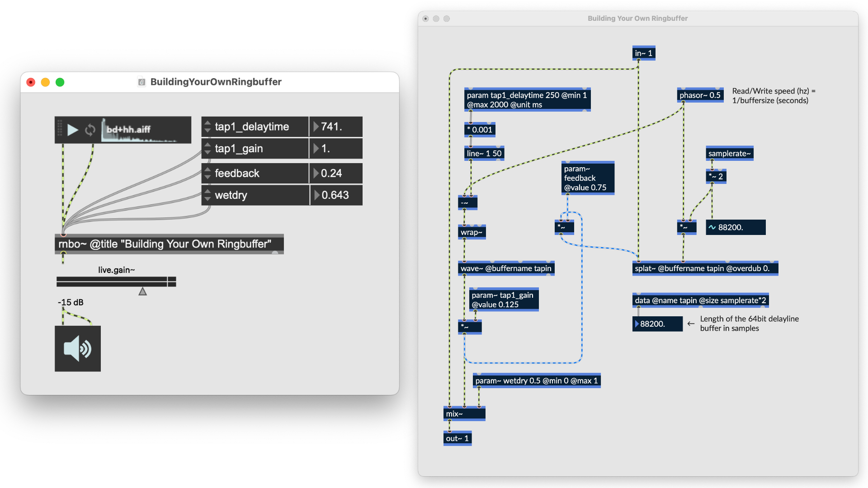The height and width of the screenshot is (488, 868).
Task: Select the data @name tapin object
Action: [700, 300]
